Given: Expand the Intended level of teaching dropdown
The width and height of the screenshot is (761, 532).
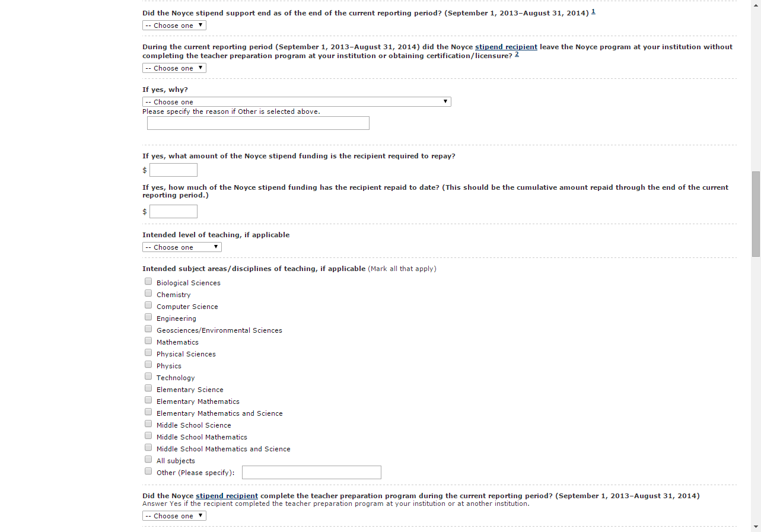Looking at the screenshot, I should coord(182,247).
